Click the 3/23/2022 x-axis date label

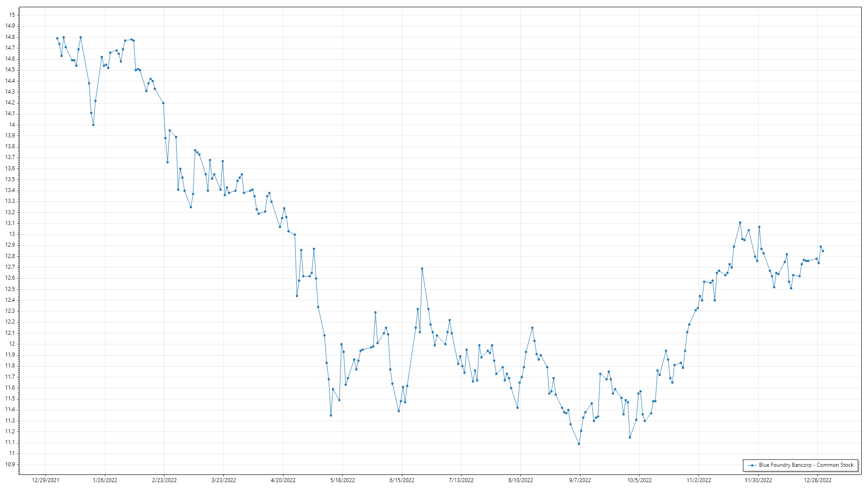click(224, 480)
